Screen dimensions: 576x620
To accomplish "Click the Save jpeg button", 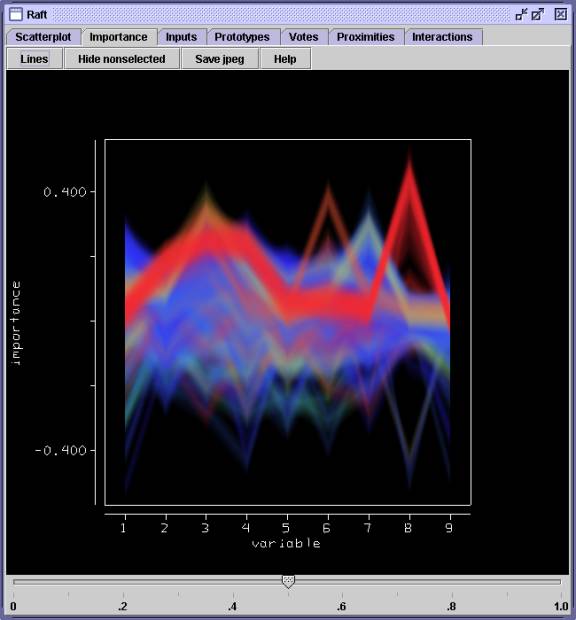I will coord(220,59).
